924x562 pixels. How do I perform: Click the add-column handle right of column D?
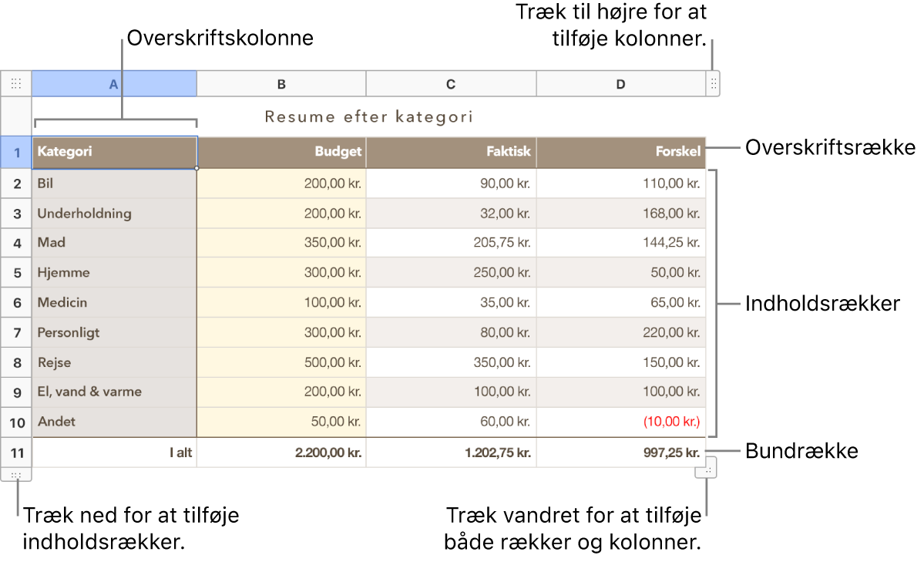pyautogui.click(x=714, y=83)
